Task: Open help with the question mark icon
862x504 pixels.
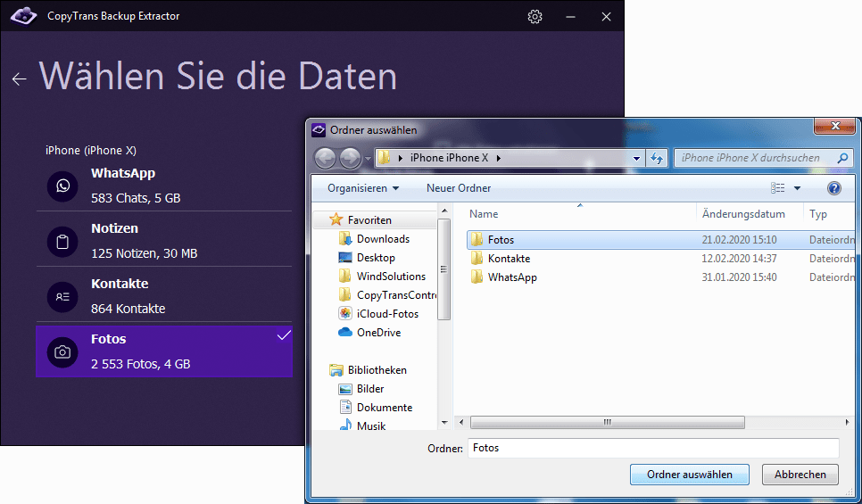Action: coord(834,188)
